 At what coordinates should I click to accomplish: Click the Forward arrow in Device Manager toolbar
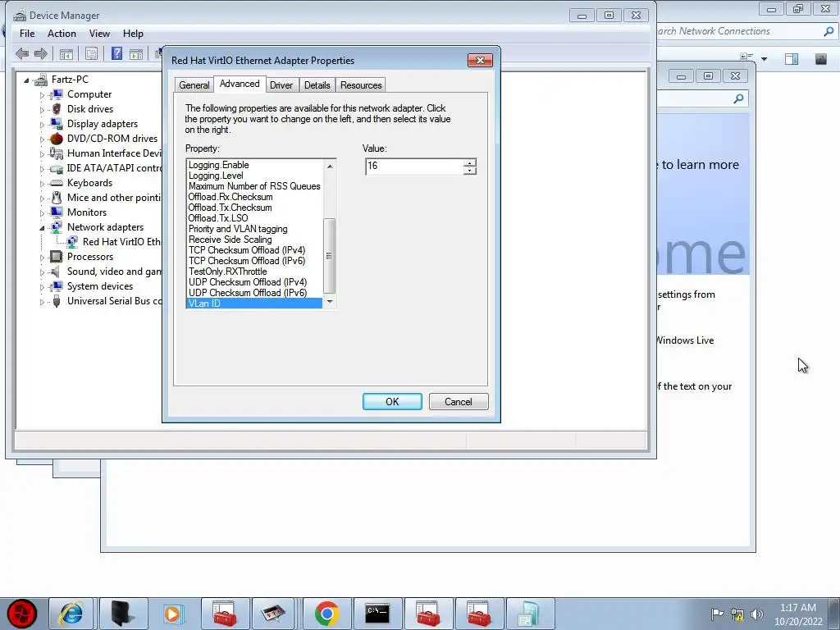[41, 53]
